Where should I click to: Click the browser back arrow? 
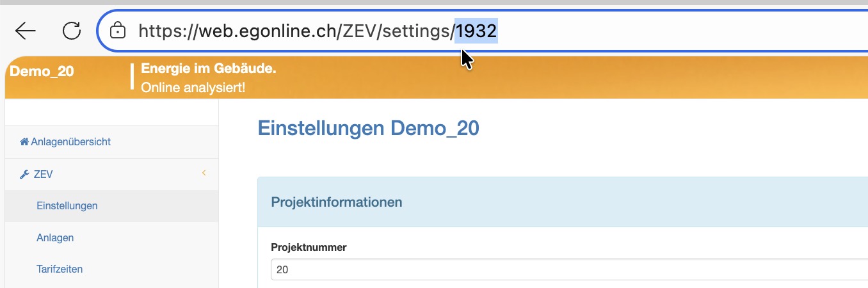(26, 30)
